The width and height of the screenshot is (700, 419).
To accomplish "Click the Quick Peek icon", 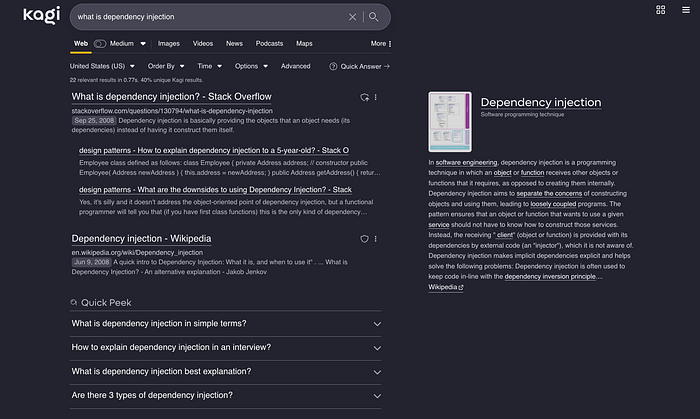I will (x=74, y=303).
